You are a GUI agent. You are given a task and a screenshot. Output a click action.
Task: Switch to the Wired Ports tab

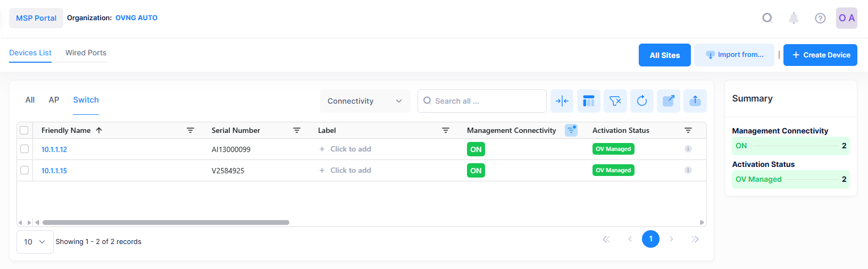86,53
